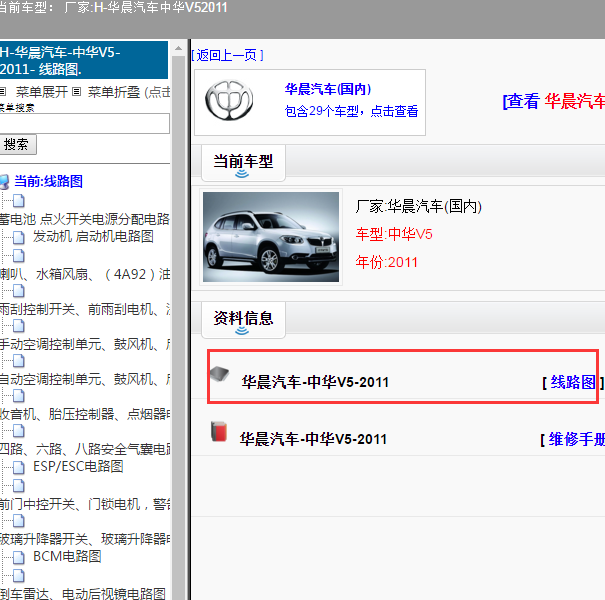Viewport: 605px width, 600px height.
Task: Open 发动机 启动机电路图 tree item
Action: [93, 237]
